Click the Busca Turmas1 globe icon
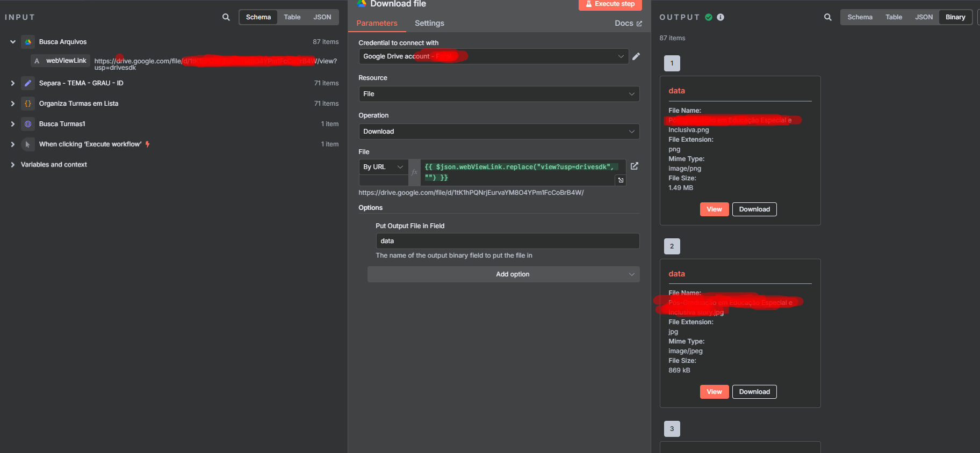 click(x=28, y=124)
